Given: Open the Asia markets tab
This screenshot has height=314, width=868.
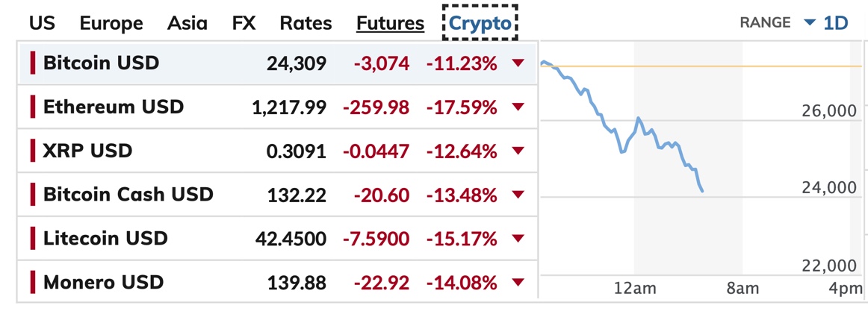Looking at the screenshot, I should pyautogui.click(x=187, y=23).
